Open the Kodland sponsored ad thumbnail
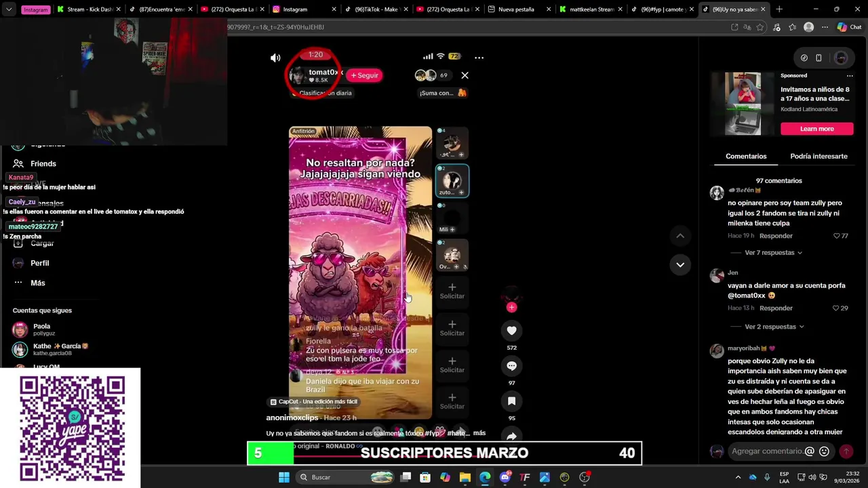Image resolution: width=868 pixels, height=488 pixels. pyautogui.click(x=743, y=104)
